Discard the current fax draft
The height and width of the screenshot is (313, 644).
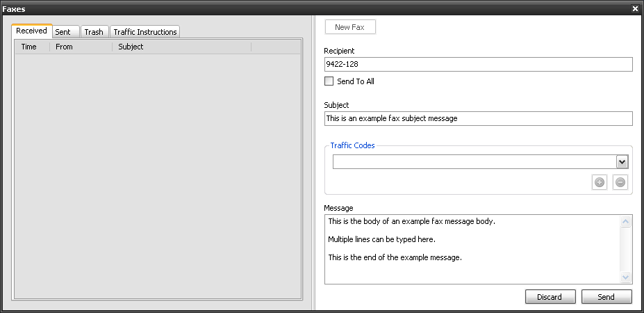[550, 297]
